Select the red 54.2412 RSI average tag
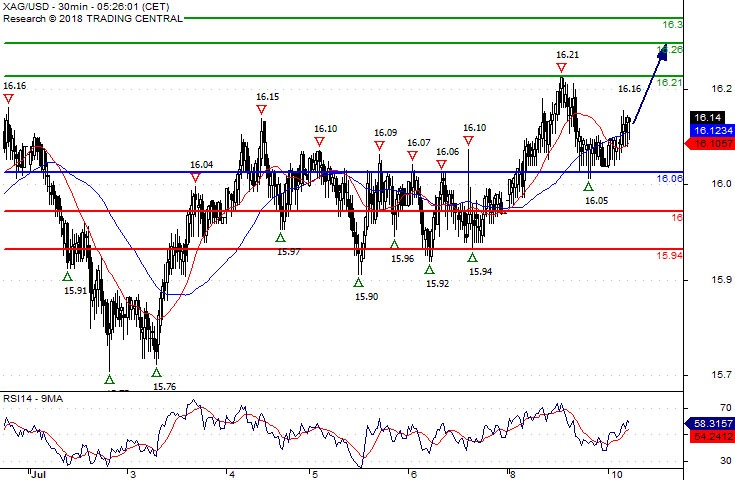Viewport: 735px width, 480px height. coord(712,436)
